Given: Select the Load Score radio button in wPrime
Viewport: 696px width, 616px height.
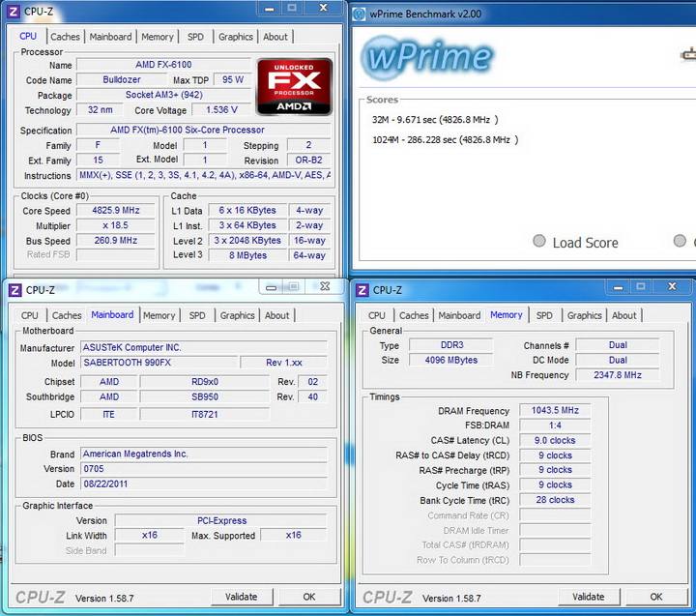Looking at the screenshot, I should pyautogui.click(x=538, y=241).
